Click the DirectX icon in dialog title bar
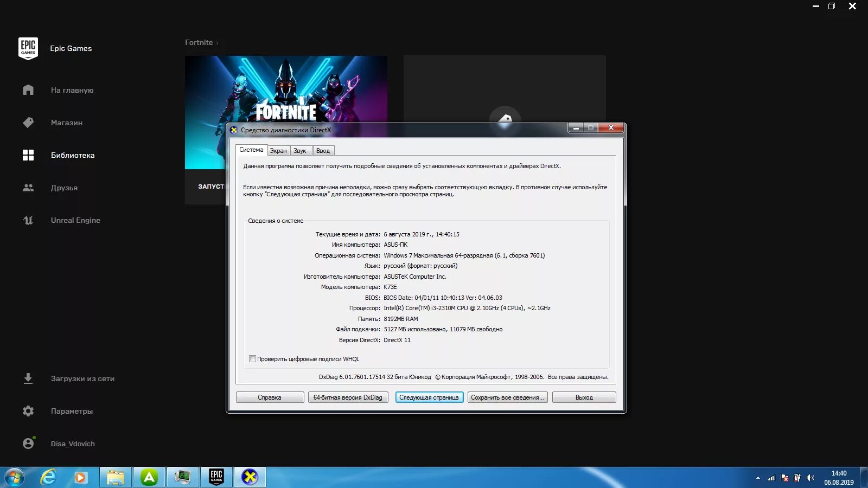The width and height of the screenshot is (868, 488). [x=234, y=130]
